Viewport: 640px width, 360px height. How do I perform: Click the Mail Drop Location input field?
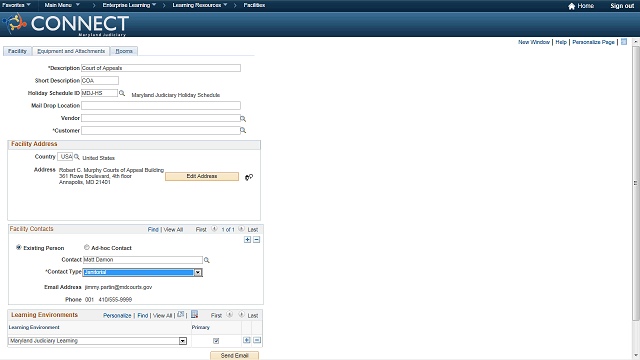[161, 106]
